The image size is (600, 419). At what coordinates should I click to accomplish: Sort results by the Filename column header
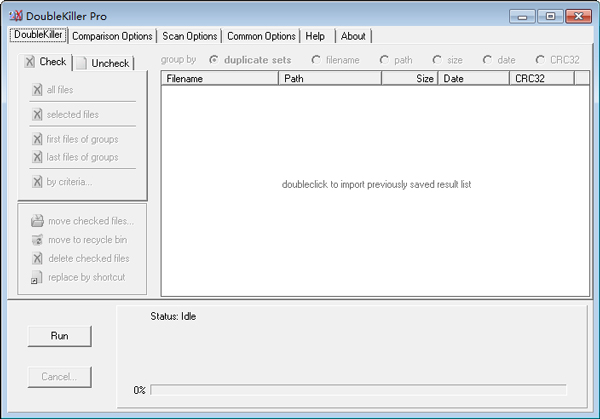tap(220, 78)
